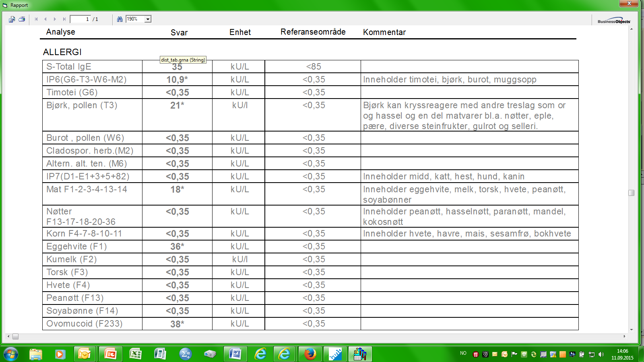This screenshot has height=362, width=644.
Task: Open search with the binoculars icon
Action: coord(120,19)
